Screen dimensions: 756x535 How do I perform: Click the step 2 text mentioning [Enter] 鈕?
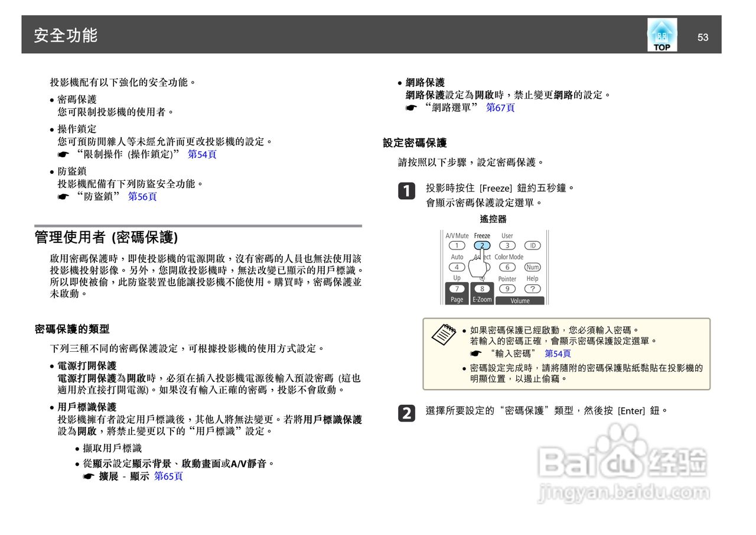[x=547, y=410]
